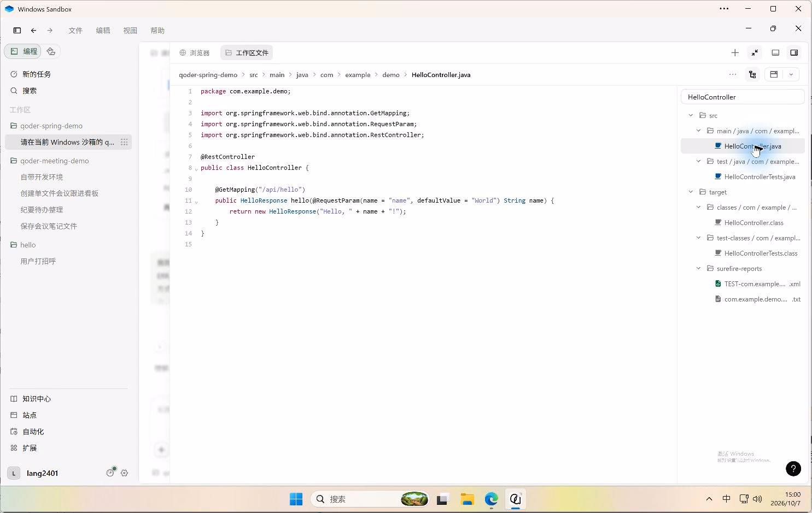Focus the HelloController file search field

[x=743, y=97]
